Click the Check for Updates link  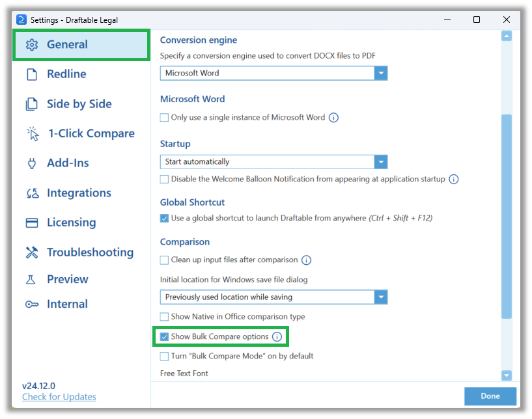[59, 397]
